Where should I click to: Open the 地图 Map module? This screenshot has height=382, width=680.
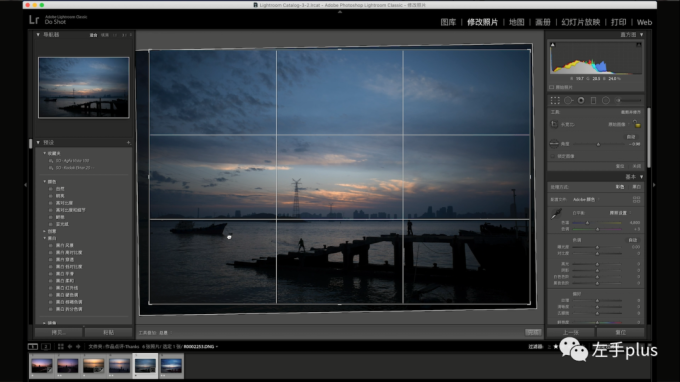point(517,22)
